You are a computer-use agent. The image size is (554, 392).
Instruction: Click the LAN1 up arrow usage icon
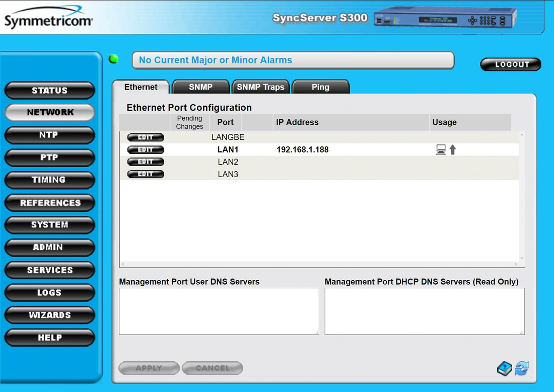pyautogui.click(x=453, y=149)
